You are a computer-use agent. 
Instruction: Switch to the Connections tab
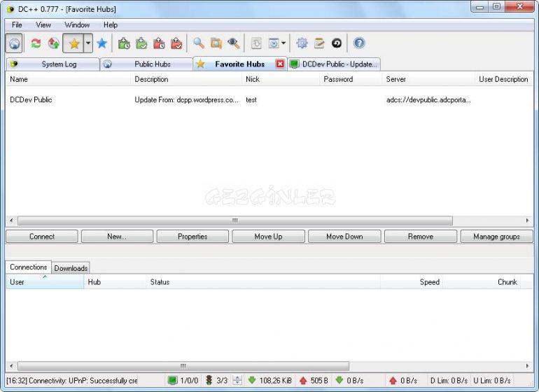point(29,267)
